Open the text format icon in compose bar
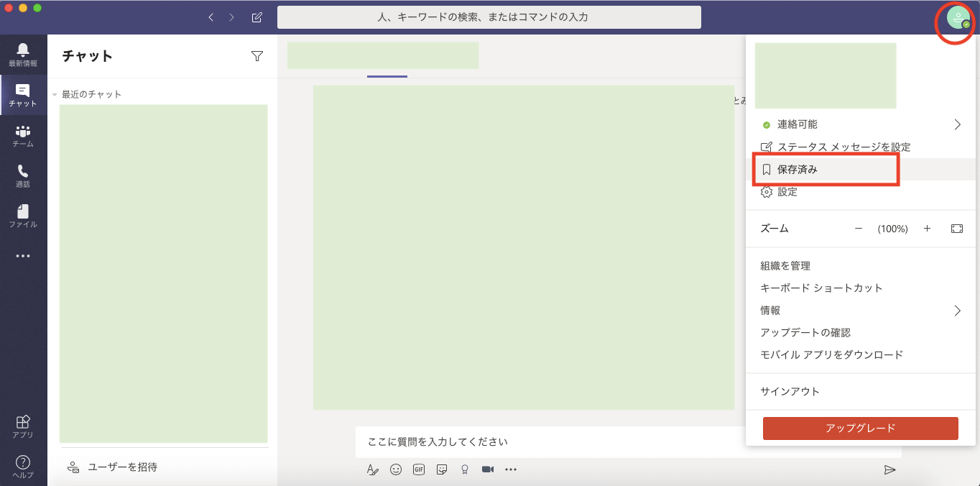The height and width of the screenshot is (486, 980). click(x=372, y=469)
